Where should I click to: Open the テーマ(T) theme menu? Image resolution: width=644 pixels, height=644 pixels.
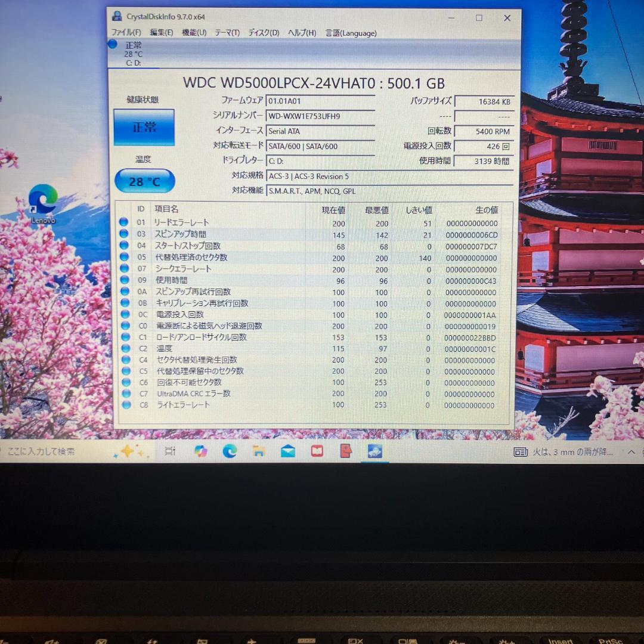[227, 33]
